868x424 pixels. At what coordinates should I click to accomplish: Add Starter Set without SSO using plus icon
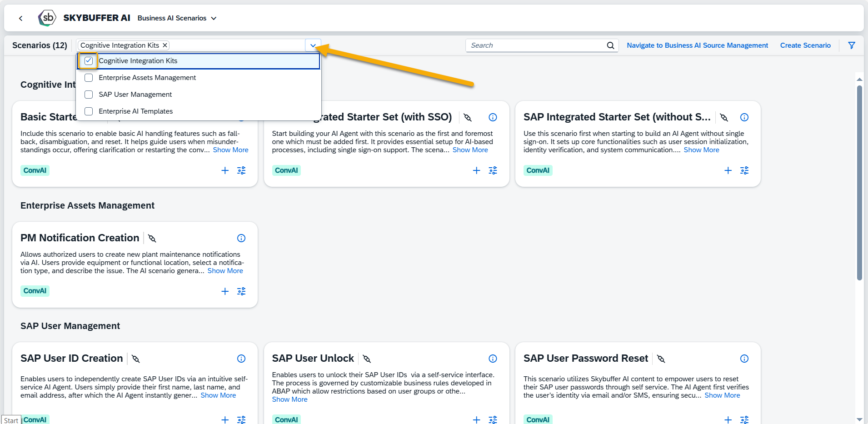coord(728,170)
